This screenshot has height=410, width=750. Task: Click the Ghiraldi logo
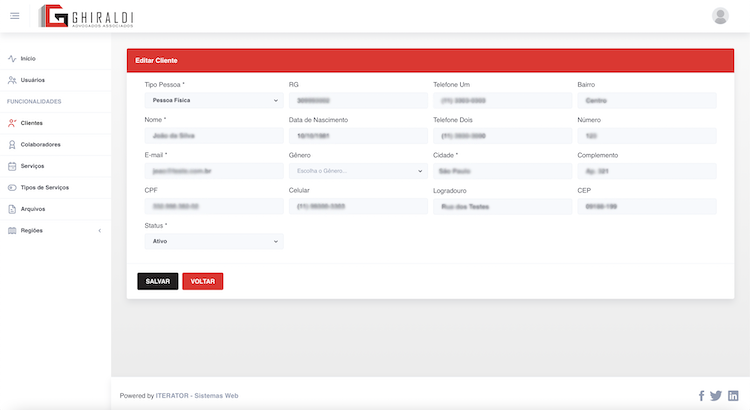click(86, 16)
